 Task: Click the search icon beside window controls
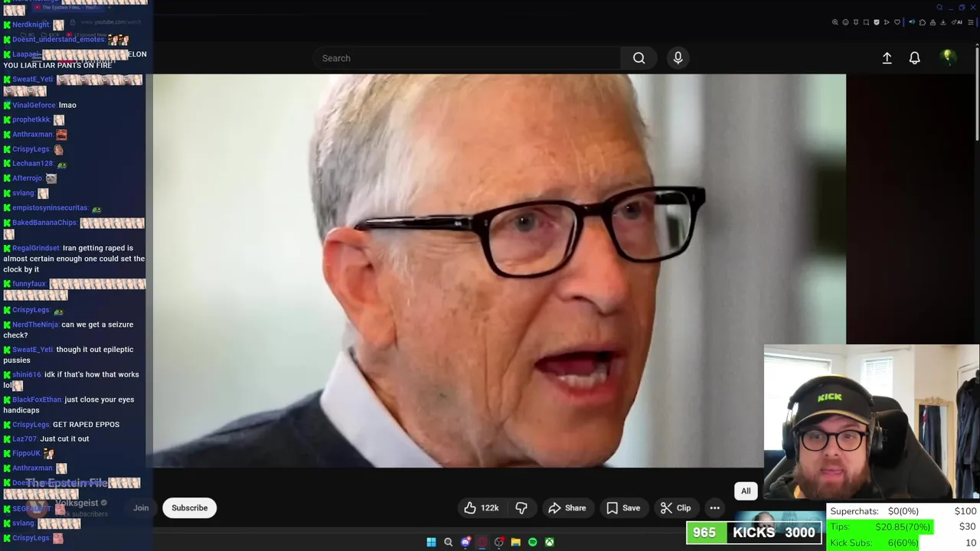[x=939, y=8]
